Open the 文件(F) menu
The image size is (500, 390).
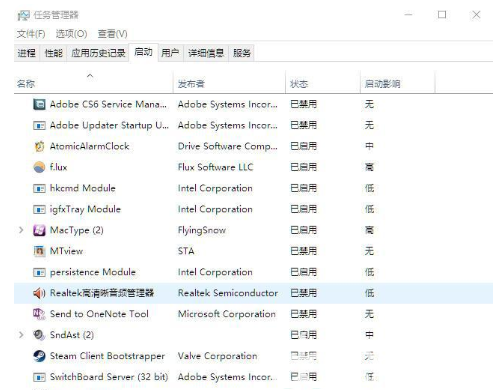(x=31, y=34)
